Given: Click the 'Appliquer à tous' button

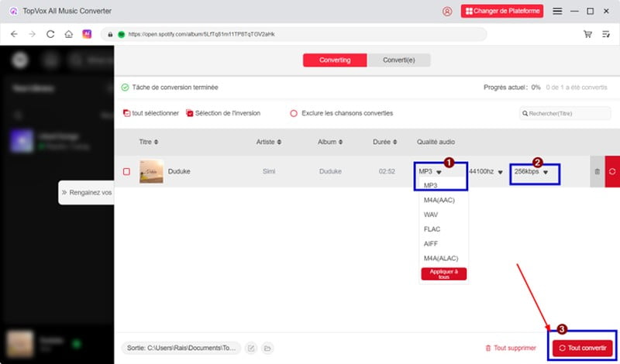Looking at the screenshot, I should pos(443,274).
